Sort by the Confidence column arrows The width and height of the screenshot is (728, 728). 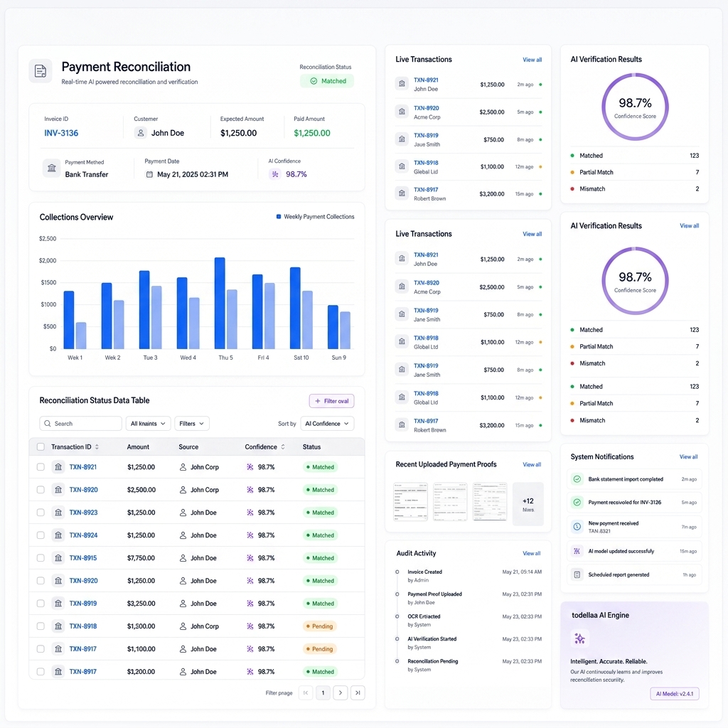[283, 446]
